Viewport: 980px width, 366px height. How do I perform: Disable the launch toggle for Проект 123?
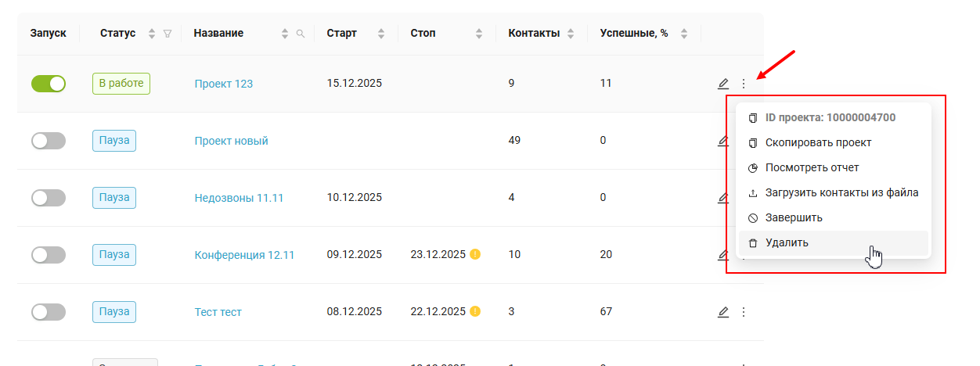point(49,84)
